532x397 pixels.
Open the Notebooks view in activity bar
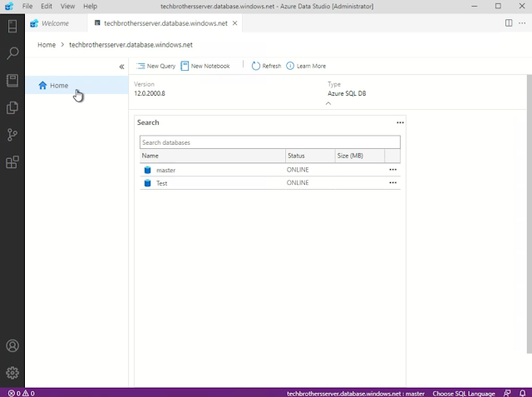12,81
